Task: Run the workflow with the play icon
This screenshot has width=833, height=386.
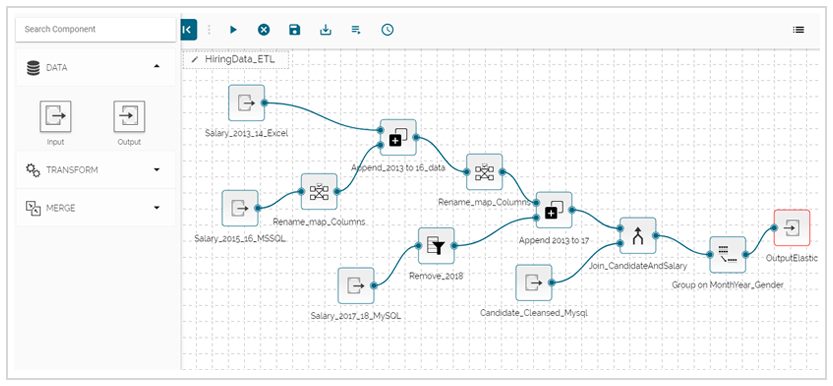Action: pyautogui.click(x=233, y=30)
